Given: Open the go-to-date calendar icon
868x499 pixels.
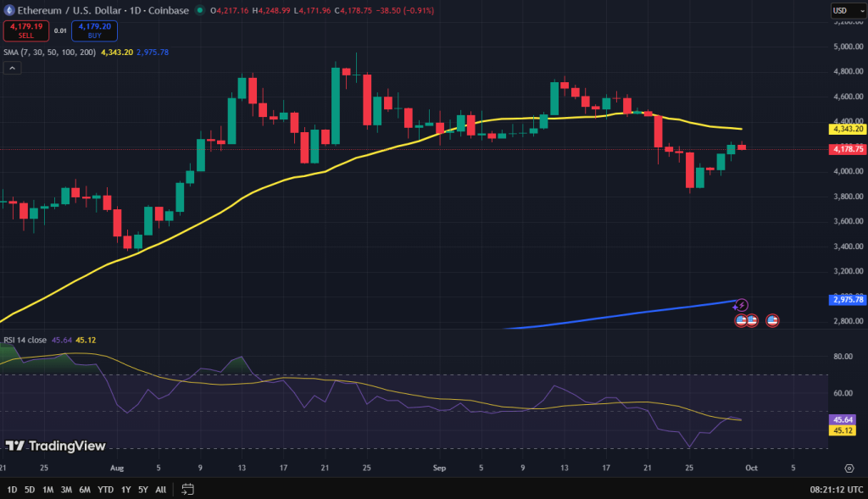Looking at the screenshot, I should 187,489.
